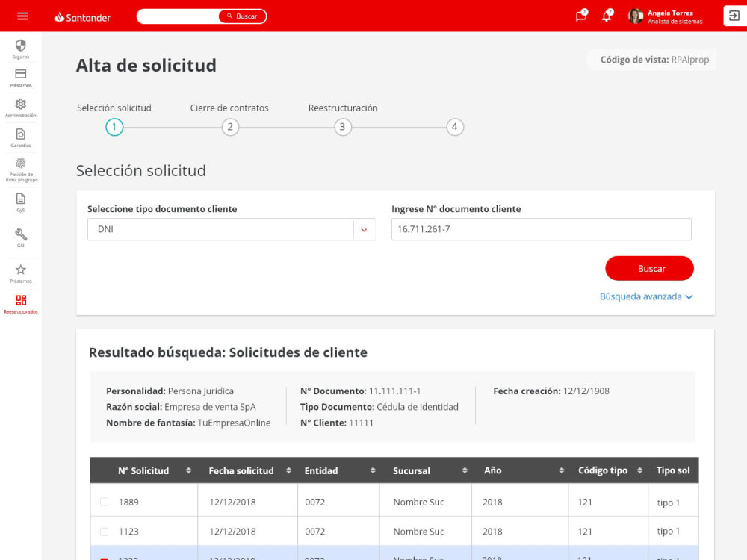Viewport: 747px width, 560px height.
Task: Click Nº Cliente 11111 text
Action: (x=337, y=423)
